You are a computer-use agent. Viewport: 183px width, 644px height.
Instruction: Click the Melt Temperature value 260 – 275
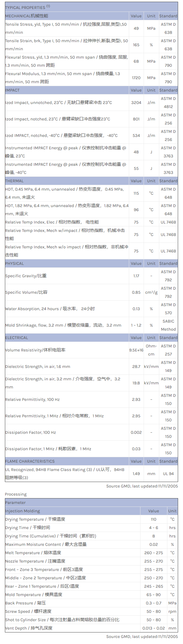153,553
